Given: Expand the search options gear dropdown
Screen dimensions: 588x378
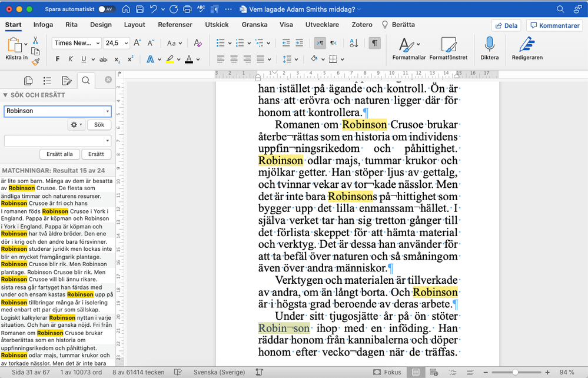Looking at the screenshot, I should pos(76,125).
